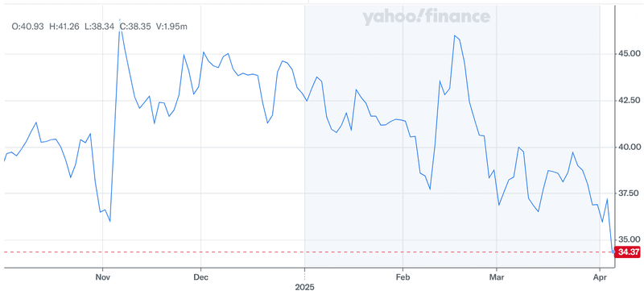Click the high value H:41.26 readout
This screenshot has height=291, width=644.
(x=64, y=27)
